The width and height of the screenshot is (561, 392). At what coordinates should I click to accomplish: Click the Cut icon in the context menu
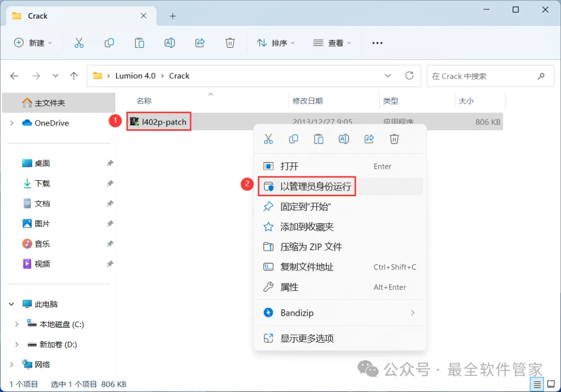click(x=269, y=139)
